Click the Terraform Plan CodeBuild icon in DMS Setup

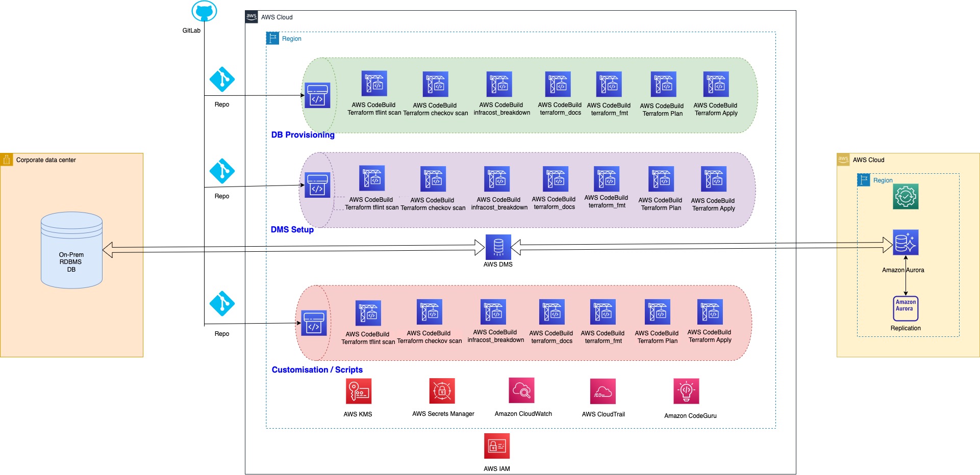661,179
